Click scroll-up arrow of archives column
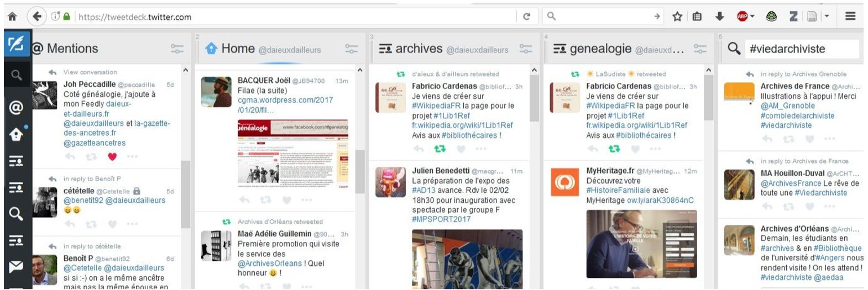868x290 pixels. pos(534,70)
